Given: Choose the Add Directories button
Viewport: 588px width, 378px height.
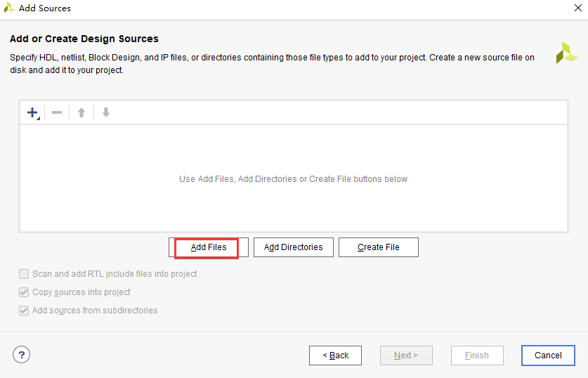Looking at the screenshot, I should coord(293,247).
